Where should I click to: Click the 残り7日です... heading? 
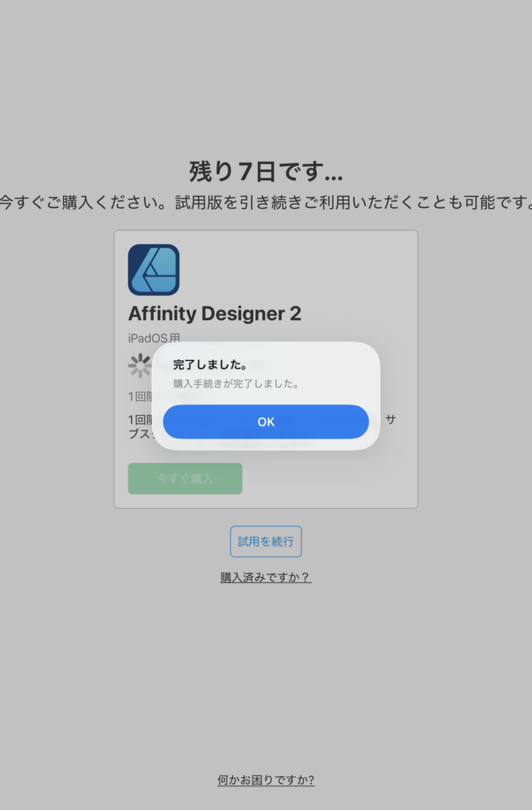point(266,172)
